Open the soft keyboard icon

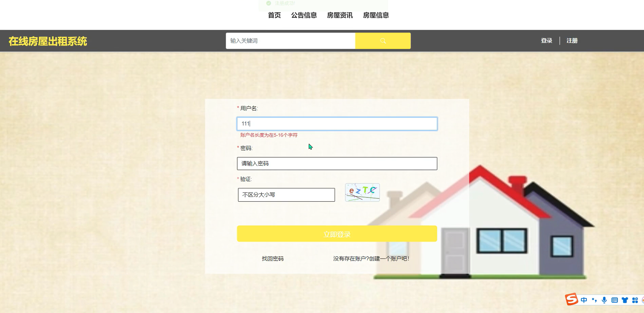615,300
